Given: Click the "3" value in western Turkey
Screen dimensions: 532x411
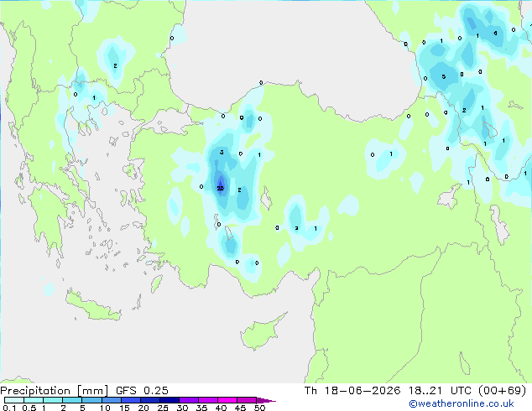Looking at the screenshot, I should 222,153.
